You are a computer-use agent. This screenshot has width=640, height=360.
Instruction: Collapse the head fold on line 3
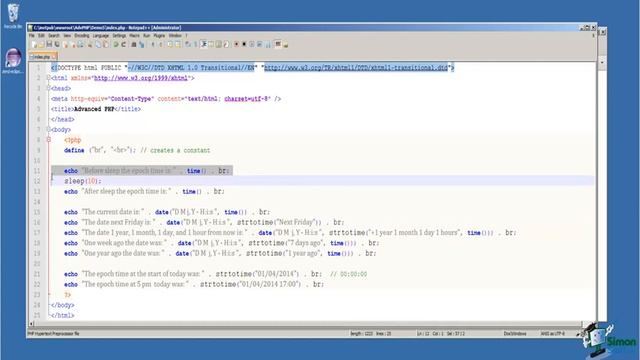point(48,88)
